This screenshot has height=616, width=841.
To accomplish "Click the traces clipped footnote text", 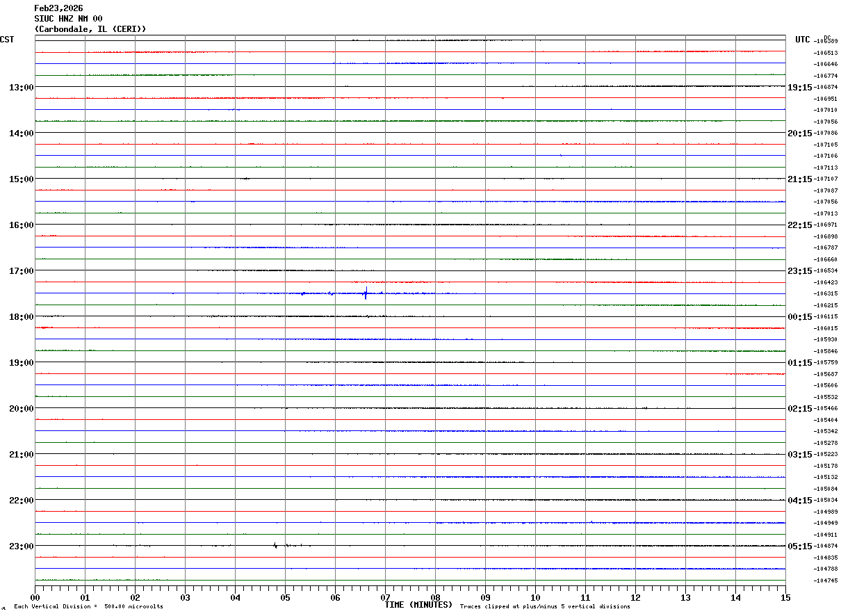I will tap(545, 607).
